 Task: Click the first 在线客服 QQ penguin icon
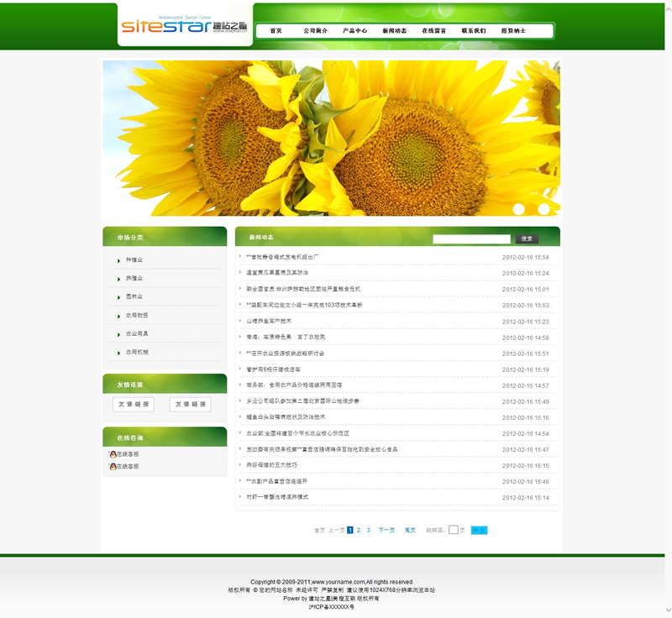113,454
